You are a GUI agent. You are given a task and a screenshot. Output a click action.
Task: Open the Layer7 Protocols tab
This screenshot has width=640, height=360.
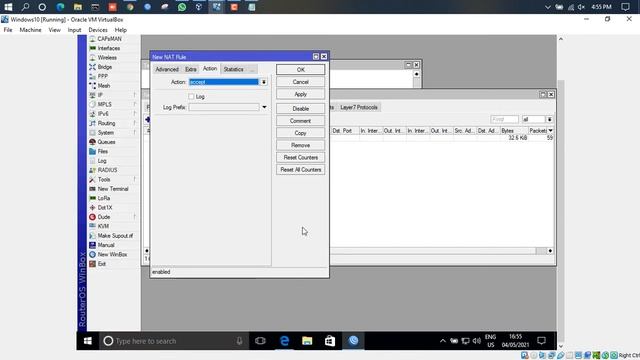click(x=359, y=107)
